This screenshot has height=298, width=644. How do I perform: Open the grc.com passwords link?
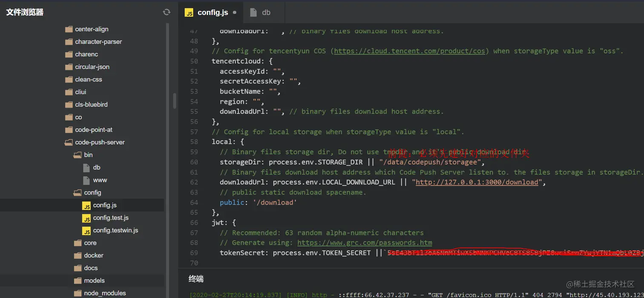[365, 243]
